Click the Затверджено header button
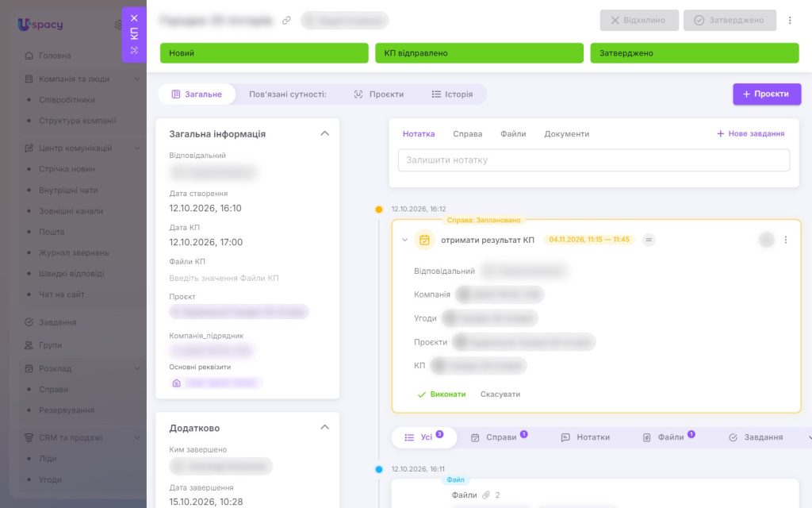Screen dimensions: 812x508 coord(730,20)
